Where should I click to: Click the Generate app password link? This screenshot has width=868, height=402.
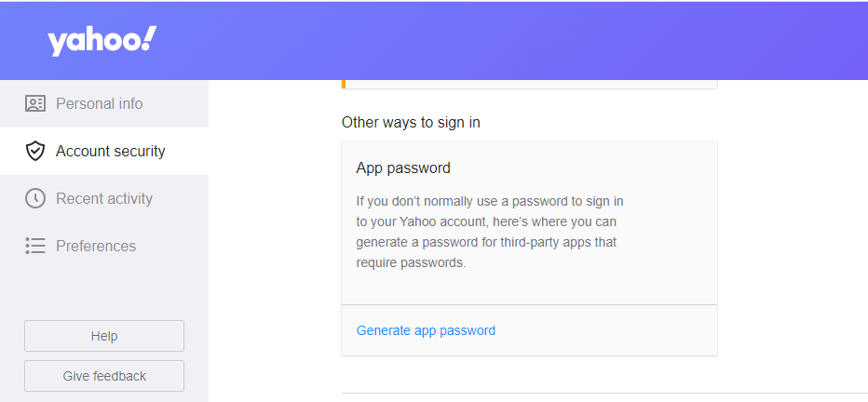426,330
